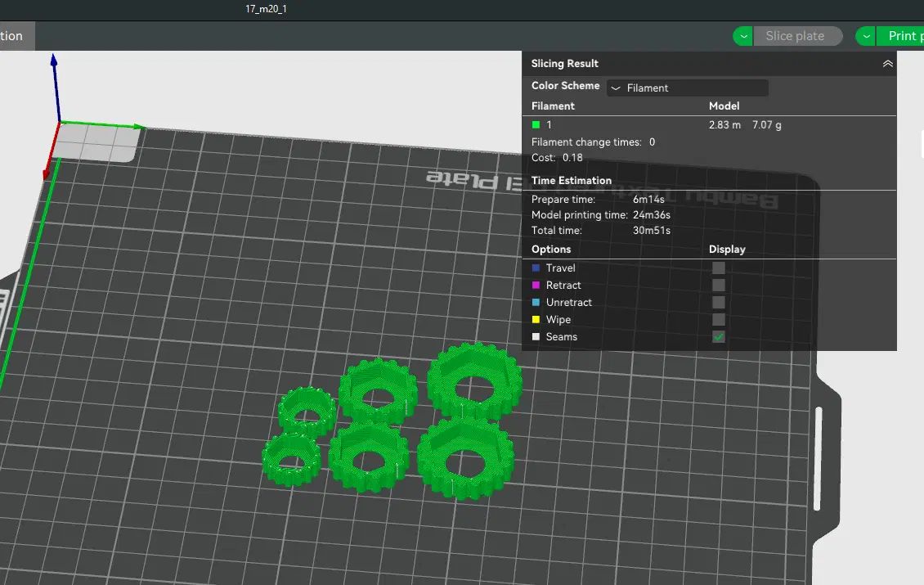Select the partially visible tab ending in 'tion'

pos(17,36)
